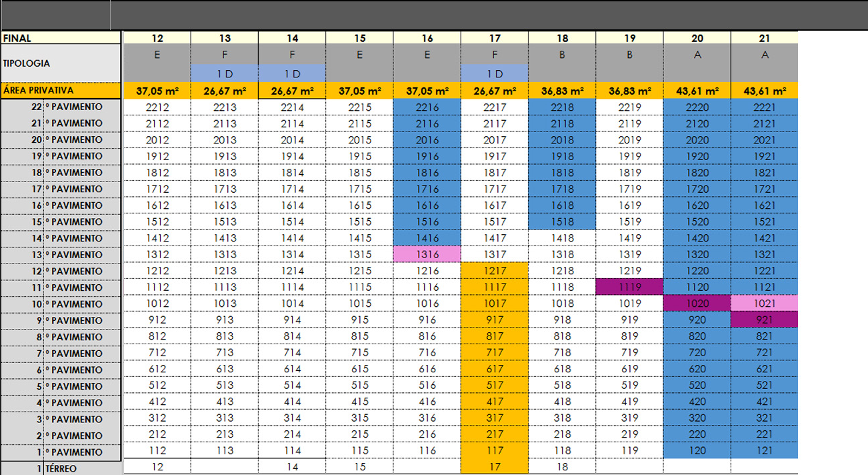Click the 10° PAVIMENTO row header

coord(75,304)
